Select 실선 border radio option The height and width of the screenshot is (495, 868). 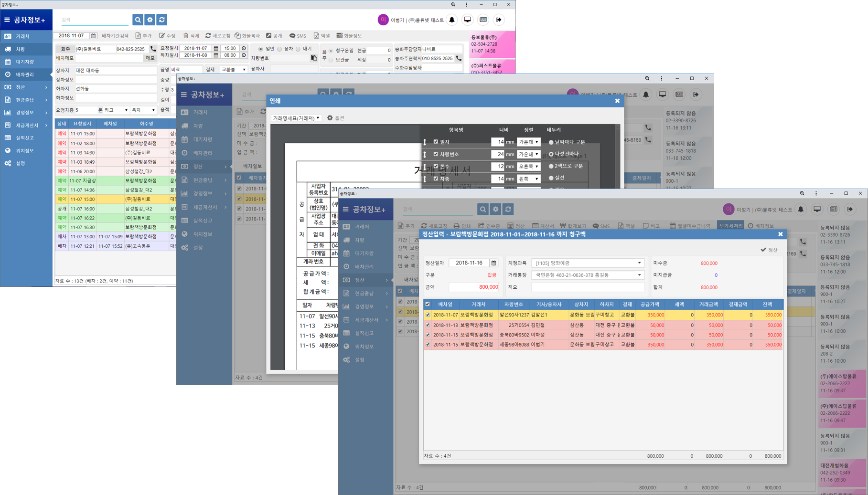pos(551,178)
